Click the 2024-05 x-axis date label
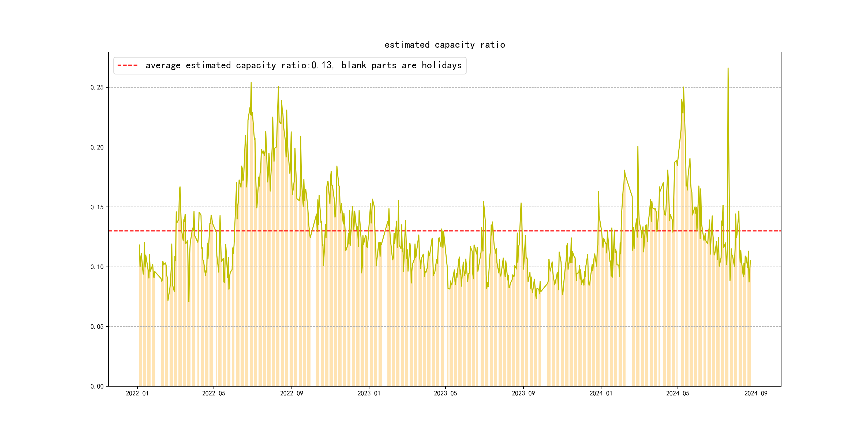The width and height of the screenshot is (868, 434). click(677, 394)
